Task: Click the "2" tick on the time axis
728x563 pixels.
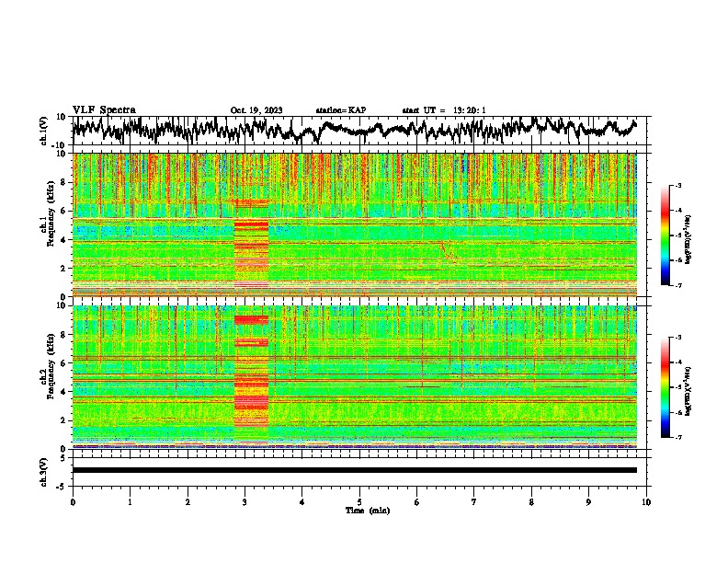Action: [x=188, y=502]
